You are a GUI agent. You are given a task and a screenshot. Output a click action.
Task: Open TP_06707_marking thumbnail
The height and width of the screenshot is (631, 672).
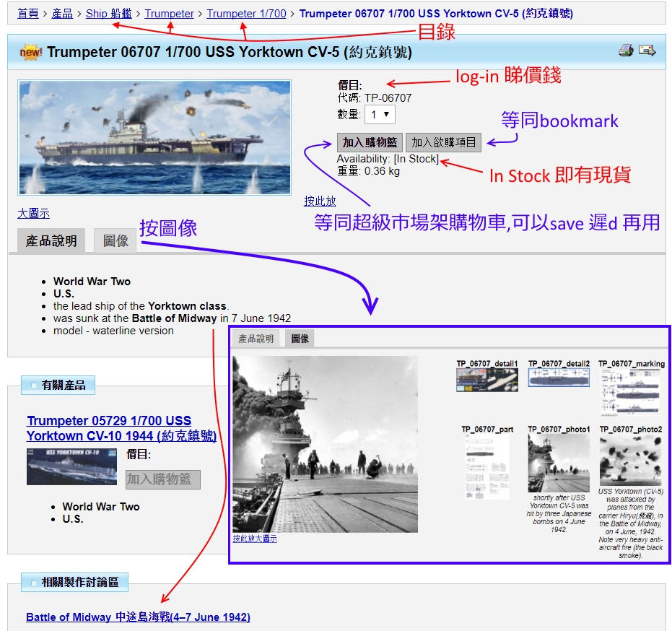coord(631,392)
